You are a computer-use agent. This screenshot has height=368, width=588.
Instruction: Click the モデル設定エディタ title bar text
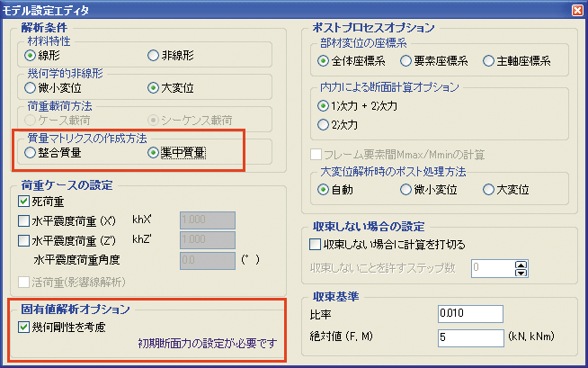(46, 10)
